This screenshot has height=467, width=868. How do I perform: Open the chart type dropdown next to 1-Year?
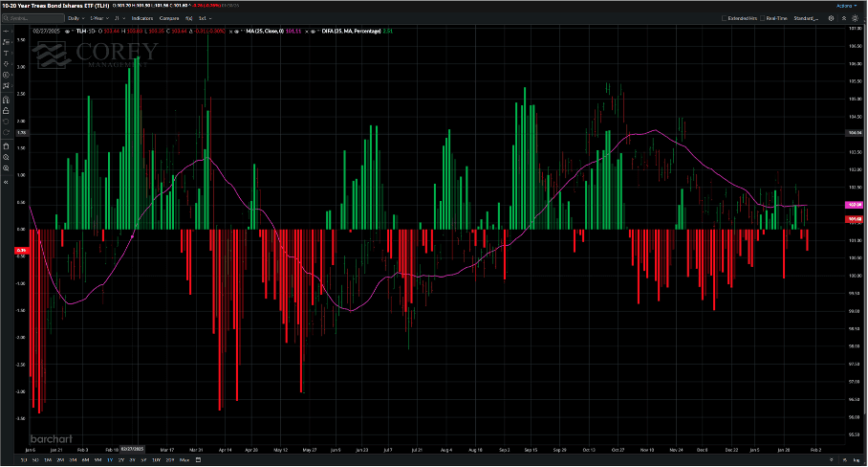pyautogui.click(x=119, y=18)
